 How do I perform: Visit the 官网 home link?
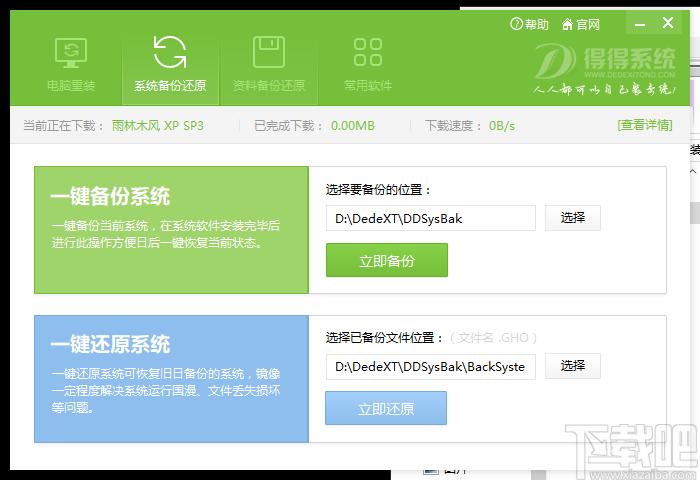[580, 24]
